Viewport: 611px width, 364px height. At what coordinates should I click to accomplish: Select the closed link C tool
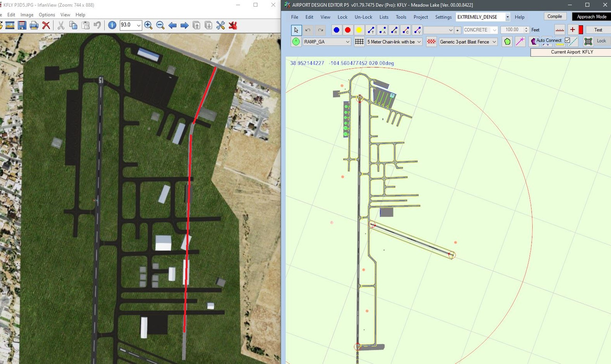coord(405,30)
